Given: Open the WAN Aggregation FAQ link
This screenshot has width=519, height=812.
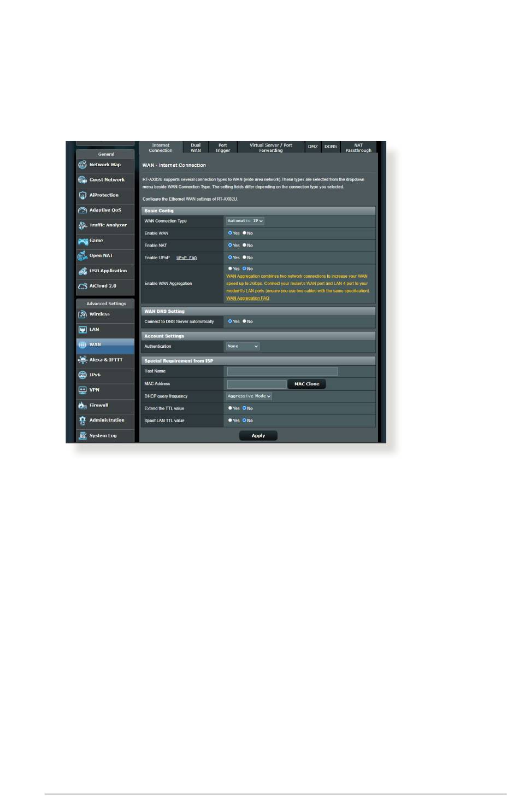Looking at the screenshot, I should tap(248, 298).
